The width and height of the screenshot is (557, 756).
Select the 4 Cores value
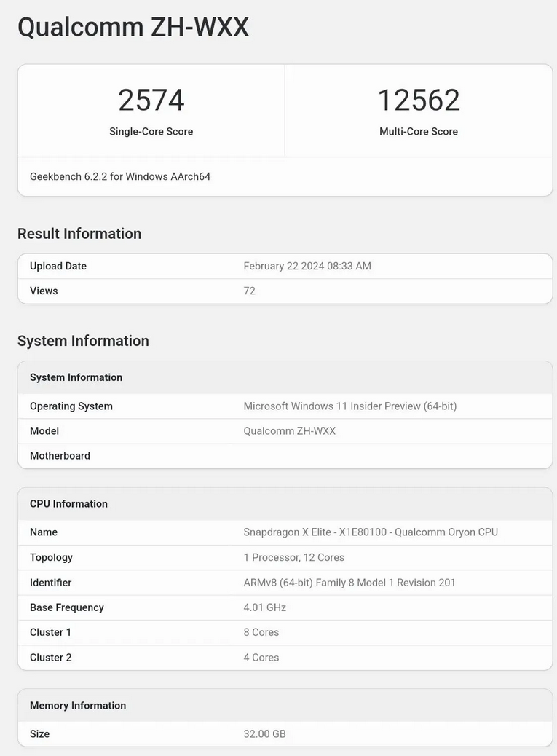[261, 658]
